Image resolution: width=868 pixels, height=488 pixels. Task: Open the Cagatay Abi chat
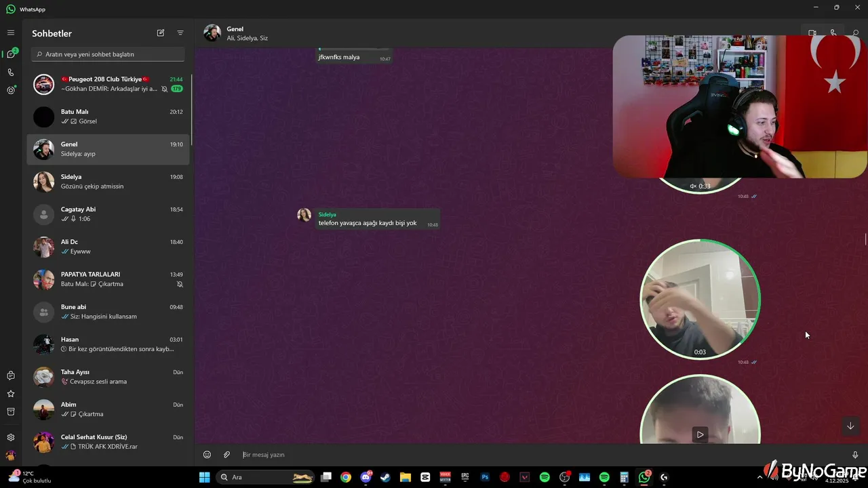pos(108,214)
